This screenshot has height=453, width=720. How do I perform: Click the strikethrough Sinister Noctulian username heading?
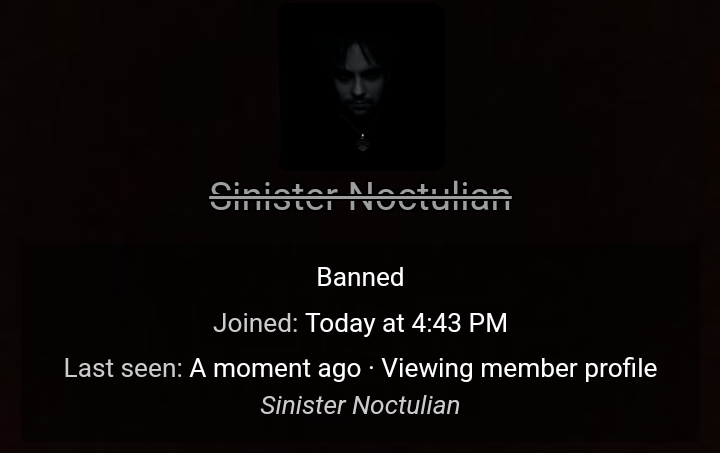pos(360,197)
